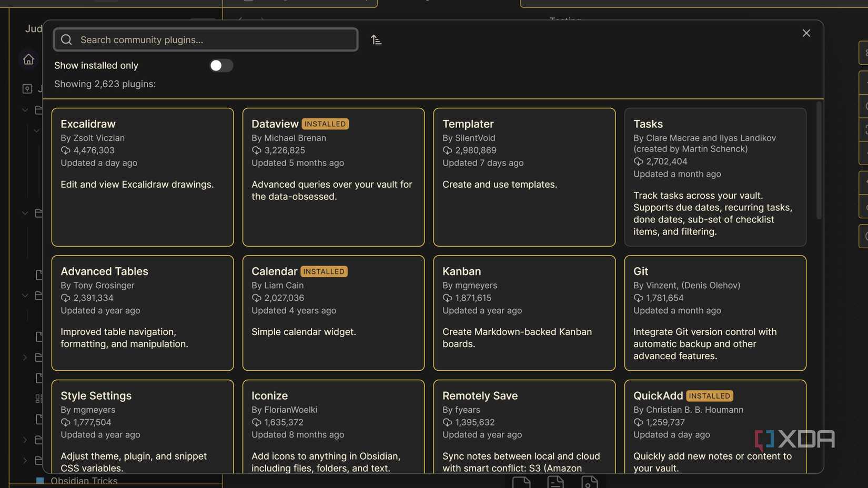
Task: Click the Advanced Tables download count icon
Action: (x=65, y=298)
